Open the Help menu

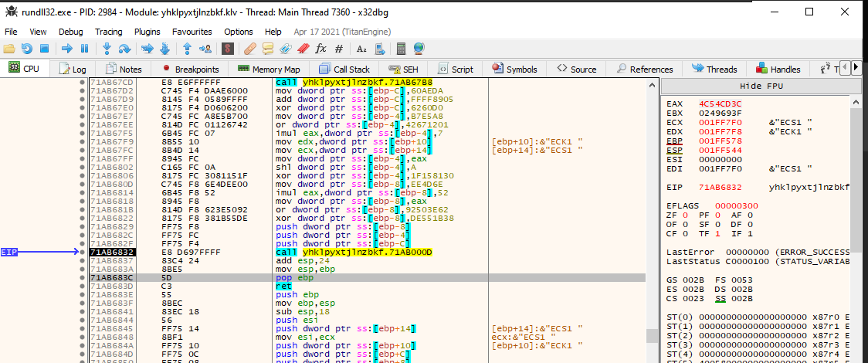pos(273,32)
